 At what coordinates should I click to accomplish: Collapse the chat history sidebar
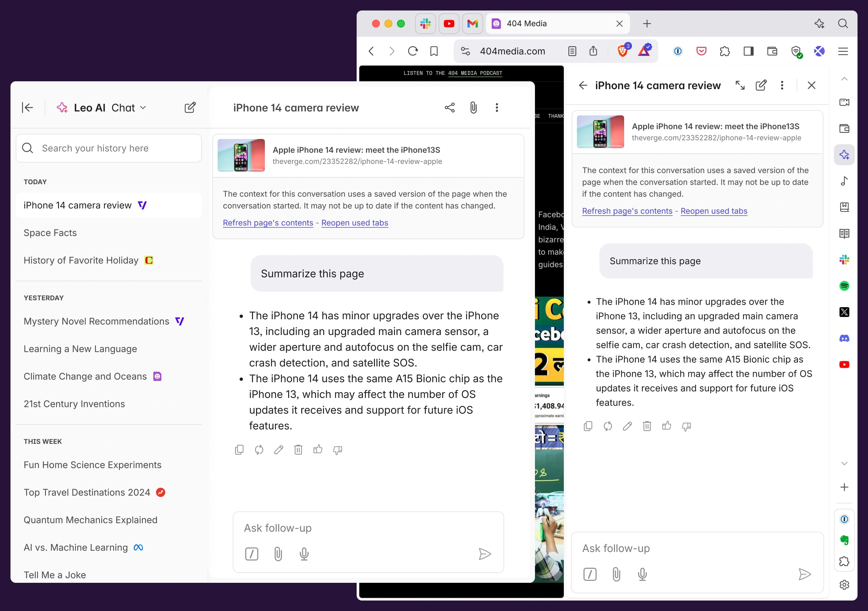coord(28,108)
